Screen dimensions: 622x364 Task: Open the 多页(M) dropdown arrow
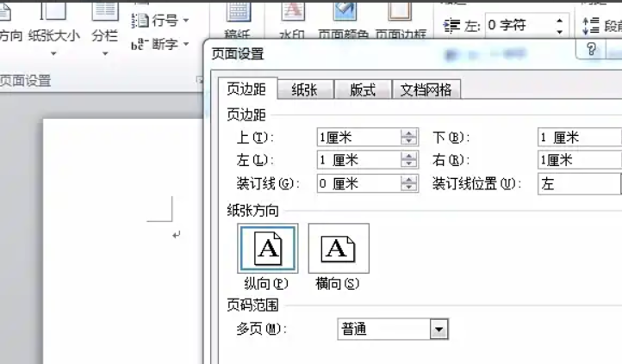click(439, 329)
